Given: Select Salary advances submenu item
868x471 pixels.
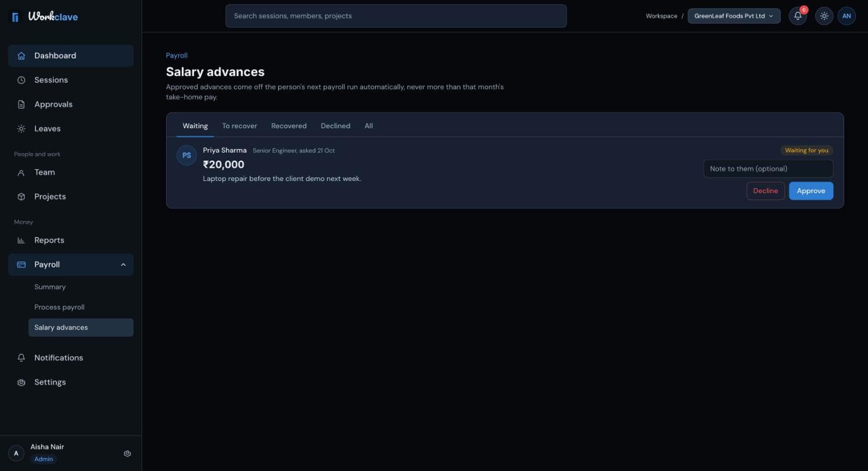Looking at the screenshot, I should click(x=81, y=328).
